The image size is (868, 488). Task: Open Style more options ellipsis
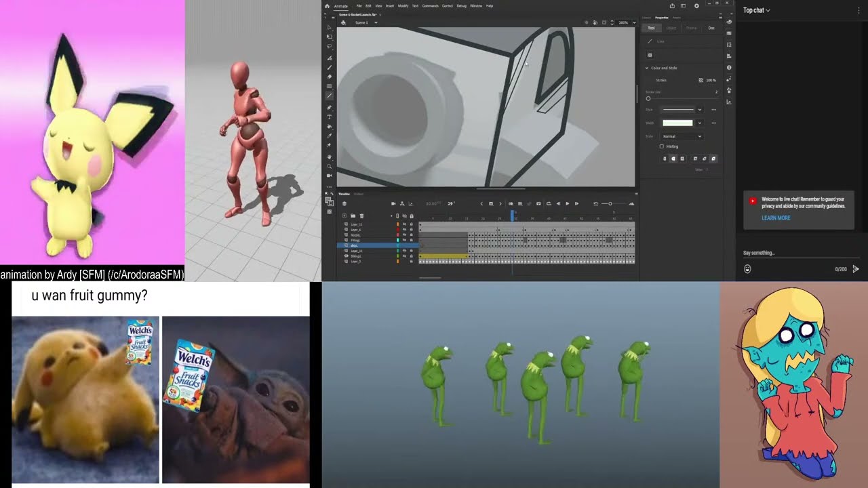pos(713,110)
